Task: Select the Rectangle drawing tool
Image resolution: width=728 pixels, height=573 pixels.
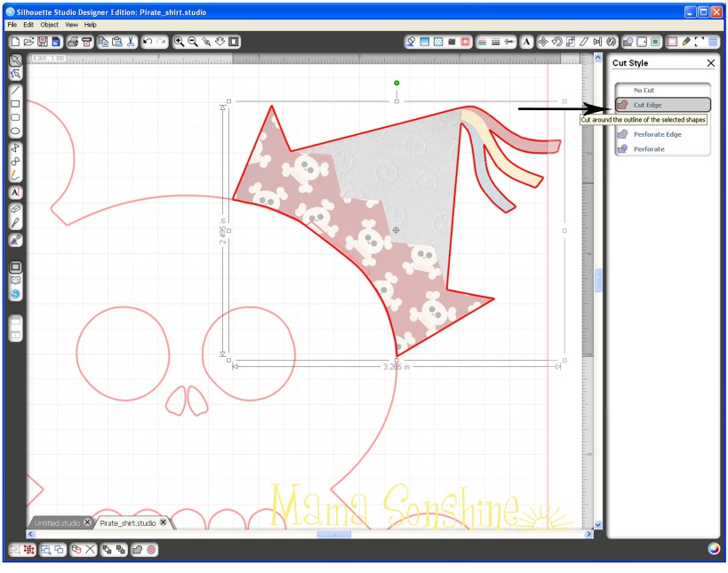Action: click(15, 103)
